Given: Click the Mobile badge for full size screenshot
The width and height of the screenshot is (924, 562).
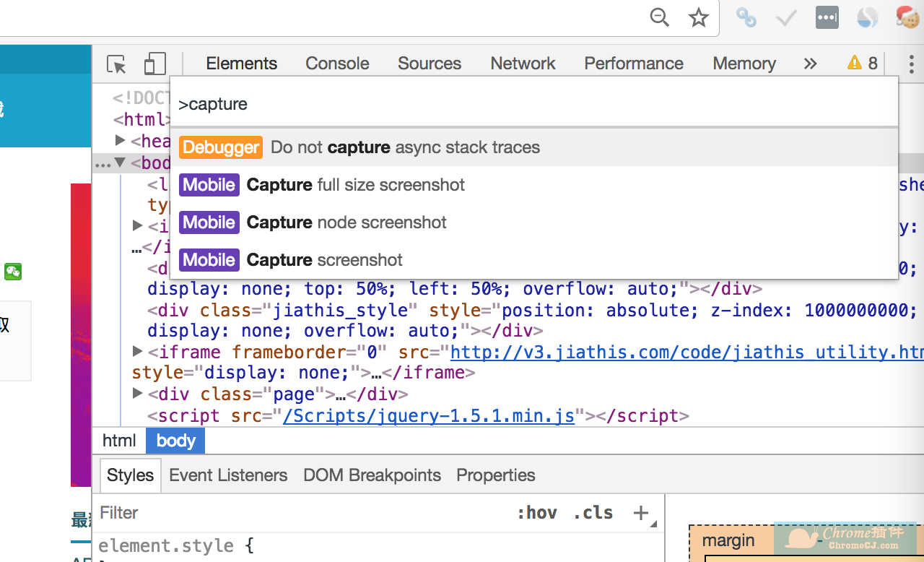Looking at the screenshot, I should (x=209, y=185).
